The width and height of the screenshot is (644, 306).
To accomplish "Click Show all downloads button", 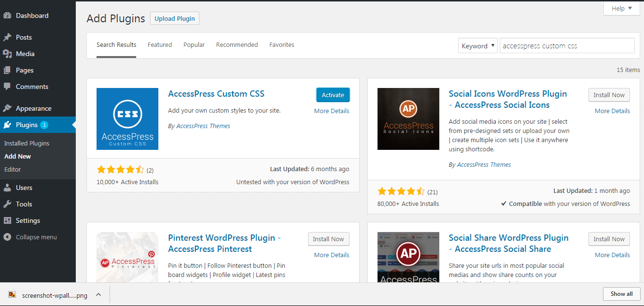I will pyautogui.click(x=622, y=294).
